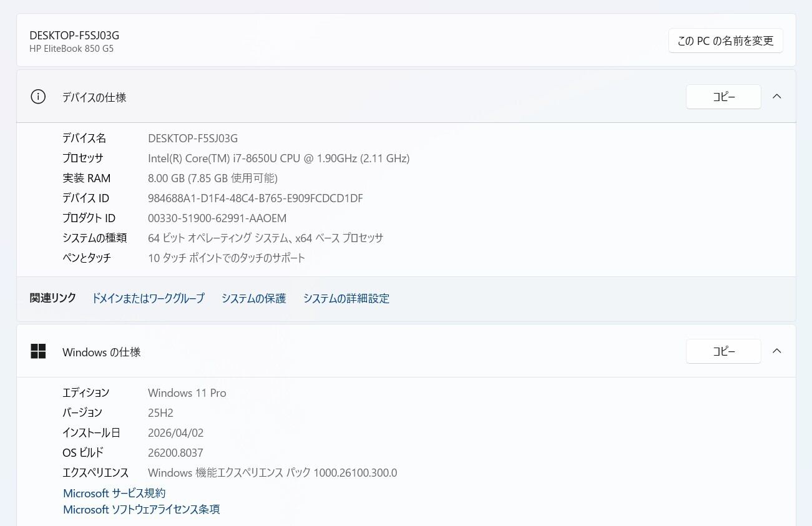Click the Windows logo icon beside Windows の仕様
This screenshot has width=812, height=526.
point(38,351)
